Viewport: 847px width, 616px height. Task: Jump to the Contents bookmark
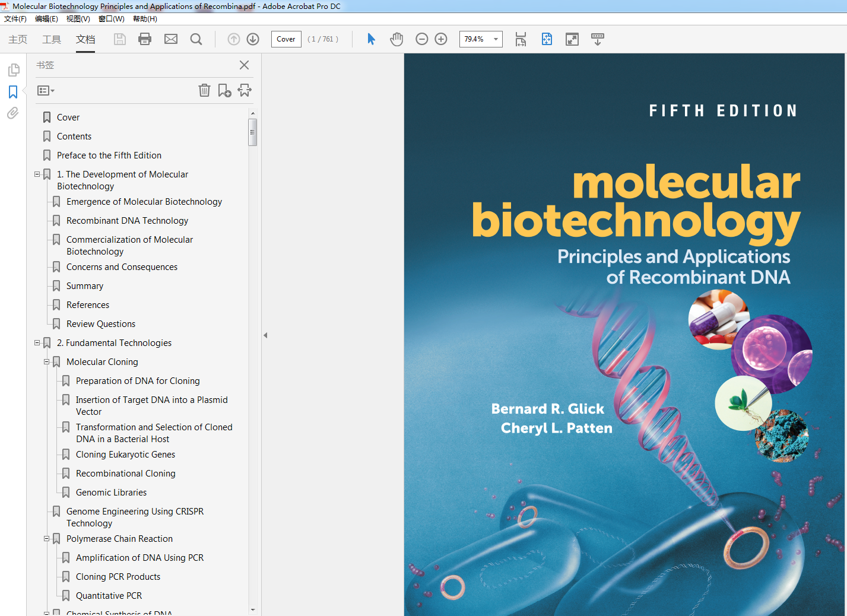pos(74,136)
